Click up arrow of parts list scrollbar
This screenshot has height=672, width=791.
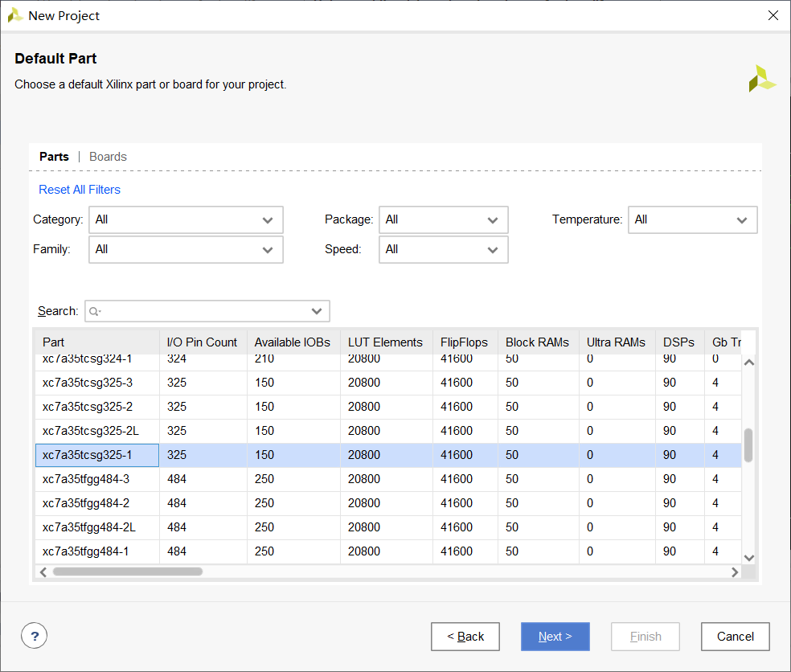click(749, 363)
